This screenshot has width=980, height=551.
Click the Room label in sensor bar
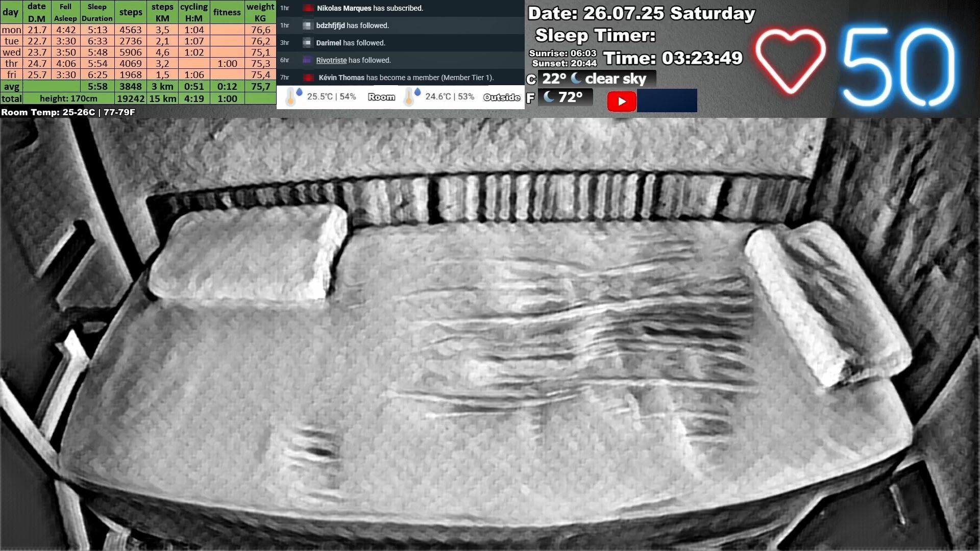tap(381, 97)
